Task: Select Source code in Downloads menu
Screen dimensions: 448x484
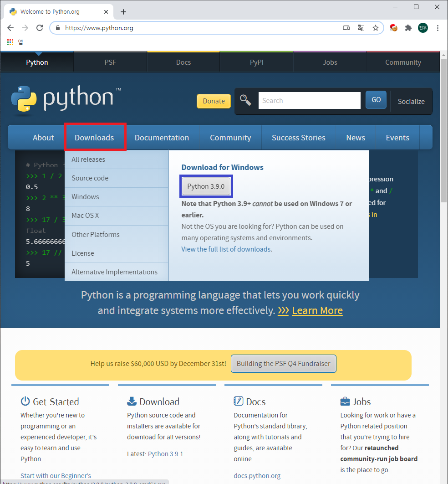Action: (117, 178)
